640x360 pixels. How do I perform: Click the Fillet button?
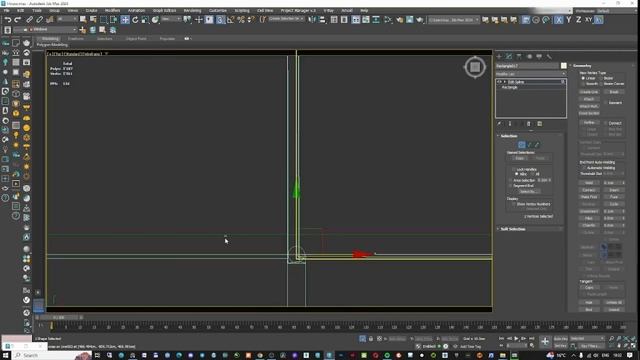(x=589, y=218)
